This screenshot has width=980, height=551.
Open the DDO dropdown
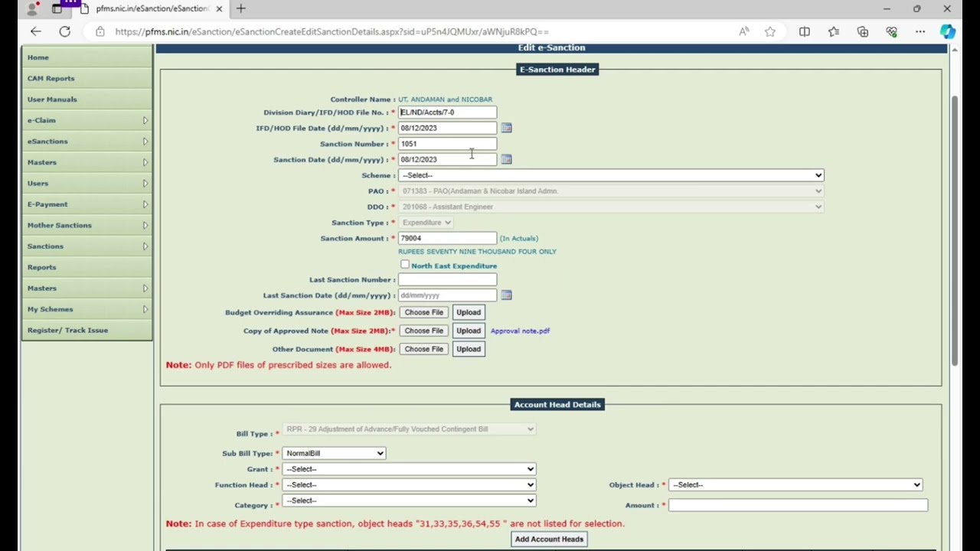tap(611, 207)
